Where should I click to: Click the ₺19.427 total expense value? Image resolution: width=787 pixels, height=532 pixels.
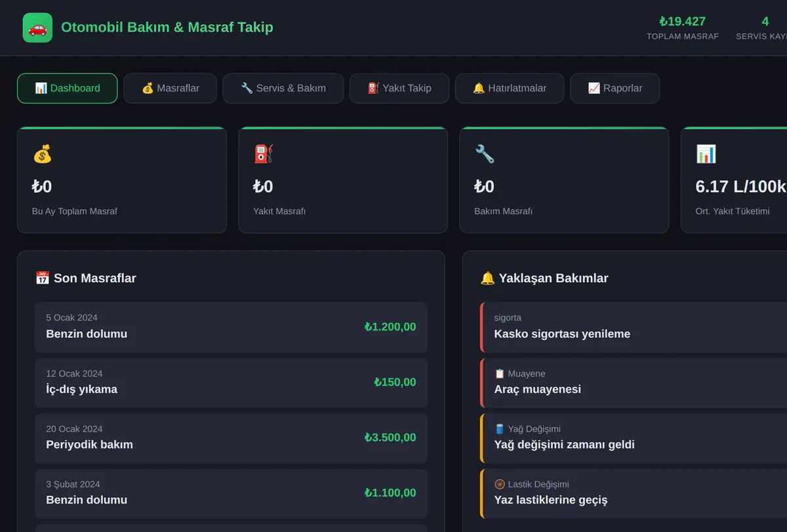pos(683,21)
